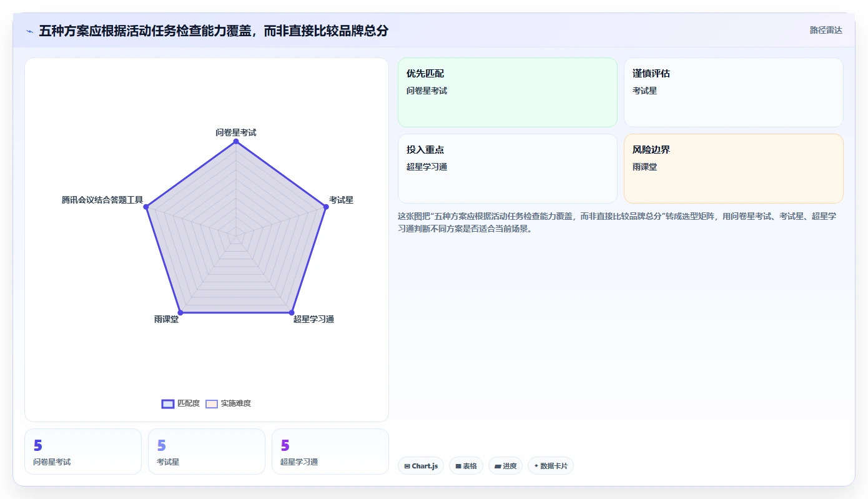Open the 投入重点 card
Screen dimensions: 868x499
click(x=508, y=169)
